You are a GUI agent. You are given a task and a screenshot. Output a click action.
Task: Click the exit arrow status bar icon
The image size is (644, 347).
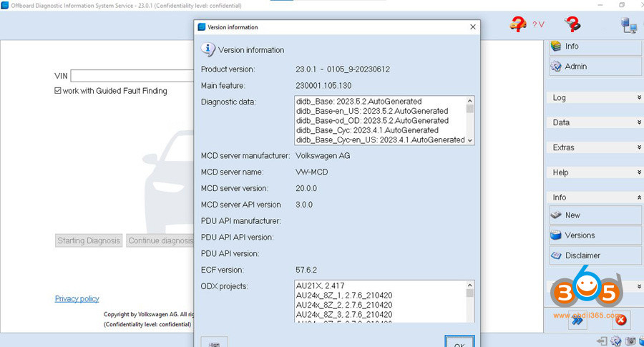602,341
